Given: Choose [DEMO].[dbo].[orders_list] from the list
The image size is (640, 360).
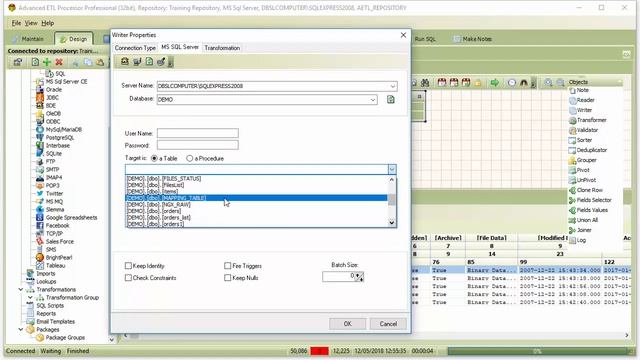Looking at the screenshot, I should coord(256,218).
